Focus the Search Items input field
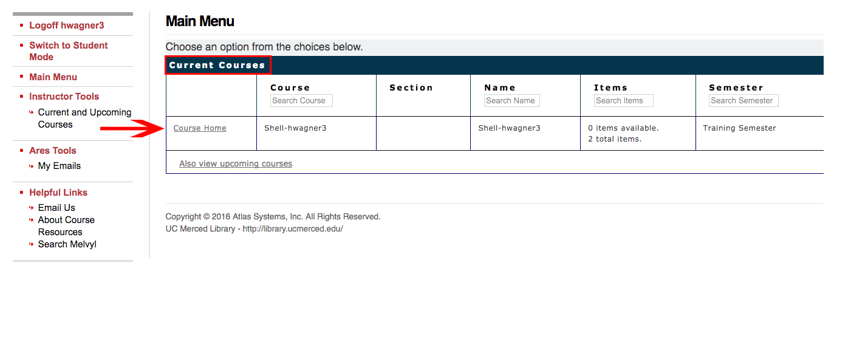The width and height of the screenshot is (868, 344). point(623,101)
